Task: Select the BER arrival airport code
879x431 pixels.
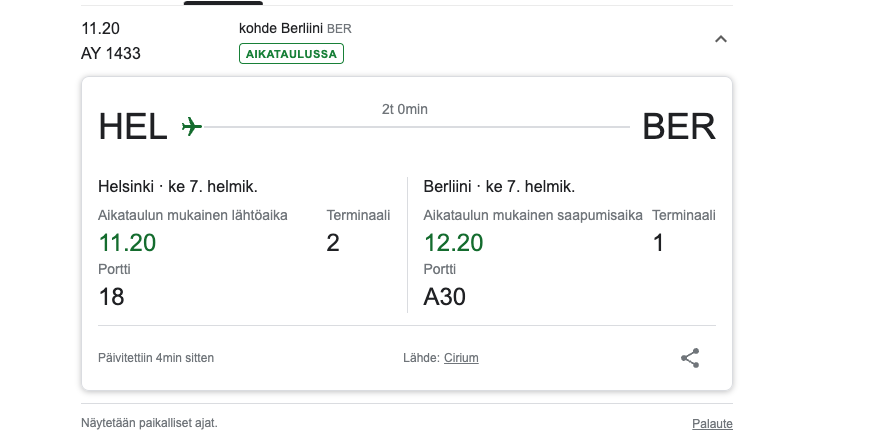Action: point(679,127)
